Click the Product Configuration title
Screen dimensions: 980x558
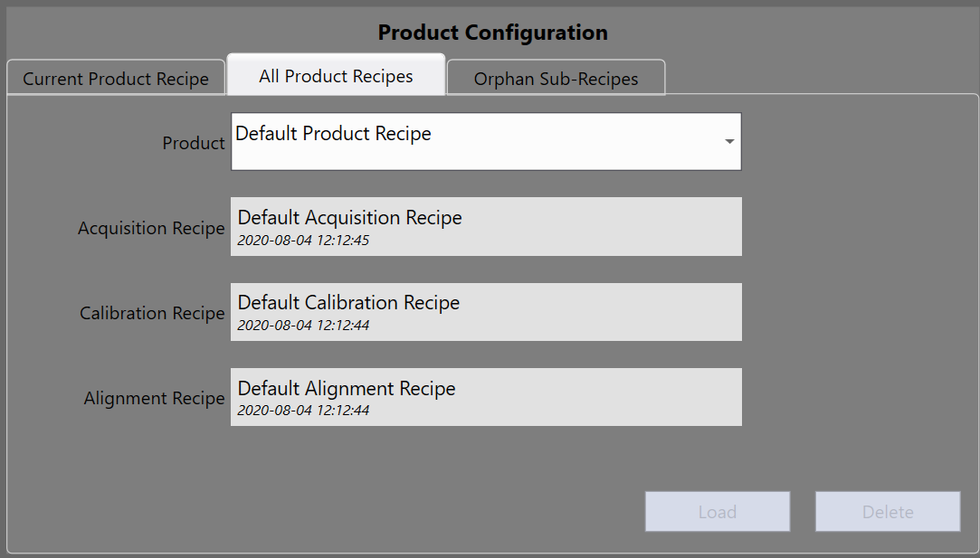492,33
